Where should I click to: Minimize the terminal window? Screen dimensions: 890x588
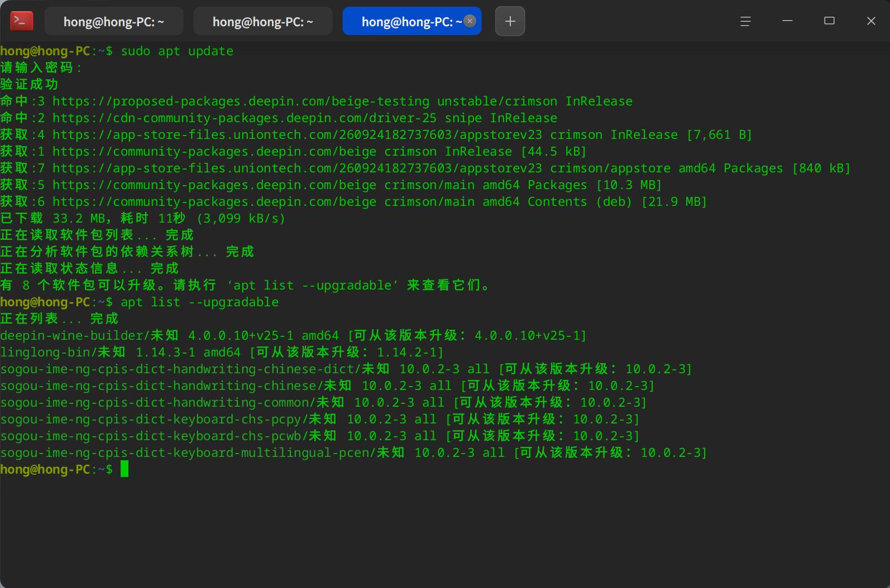[x=787, y=21]
